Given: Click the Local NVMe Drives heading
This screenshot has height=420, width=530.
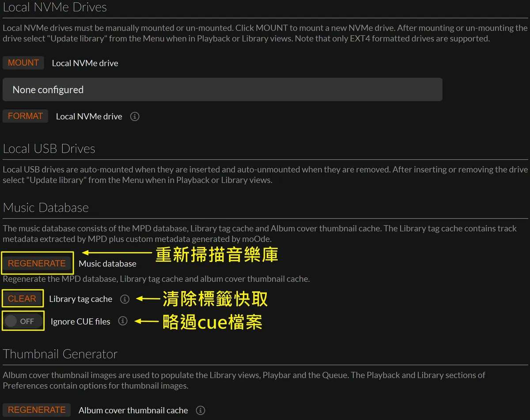Looking at the screenshot, I should click(x=55, y=8).
